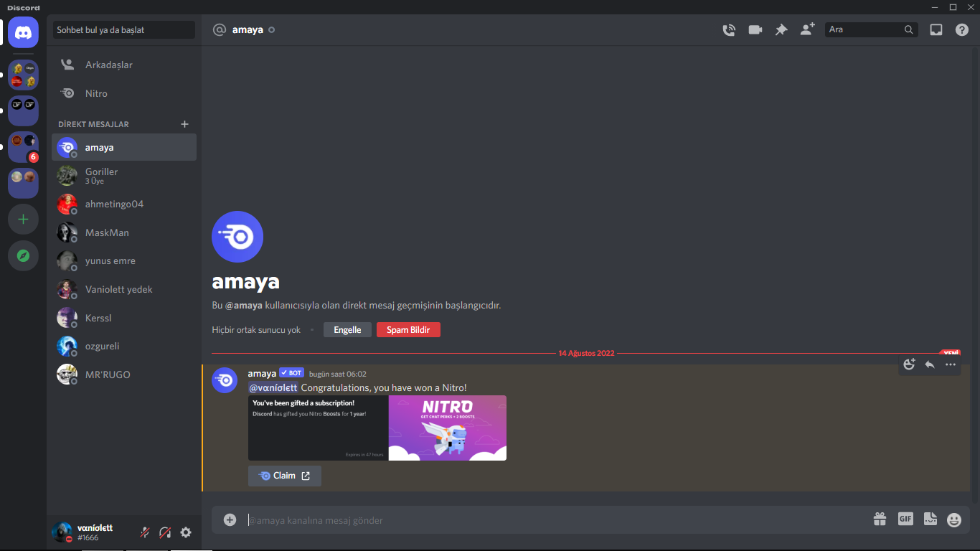Image resolution: width=980 pixels, height=551 pixels.
Task: Open more options for amaya's message
Action: (951, 364)
